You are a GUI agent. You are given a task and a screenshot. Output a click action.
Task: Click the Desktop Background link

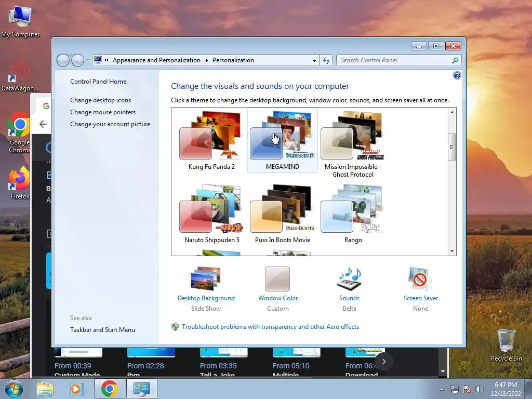(206, 298)
